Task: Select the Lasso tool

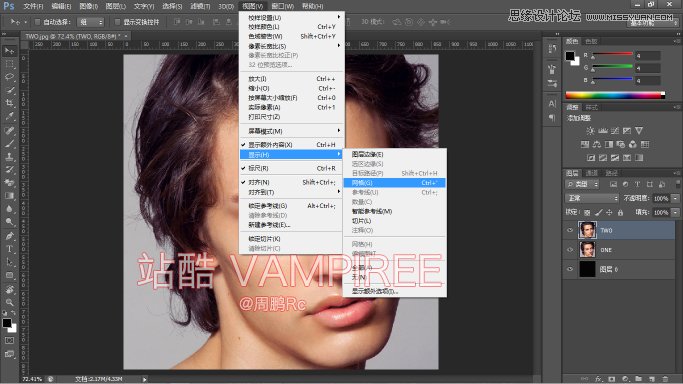Action: tap(9, 77)
